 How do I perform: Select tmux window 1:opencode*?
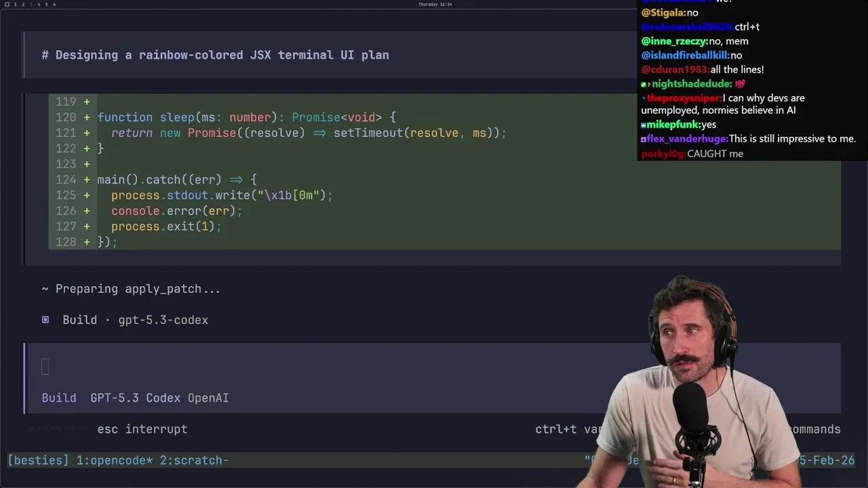pos(115,460)
